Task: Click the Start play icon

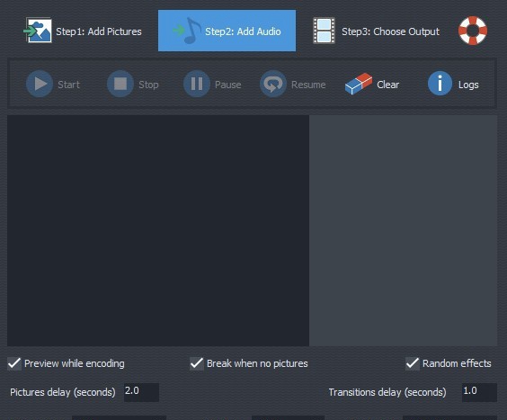Action: [40, 84]
